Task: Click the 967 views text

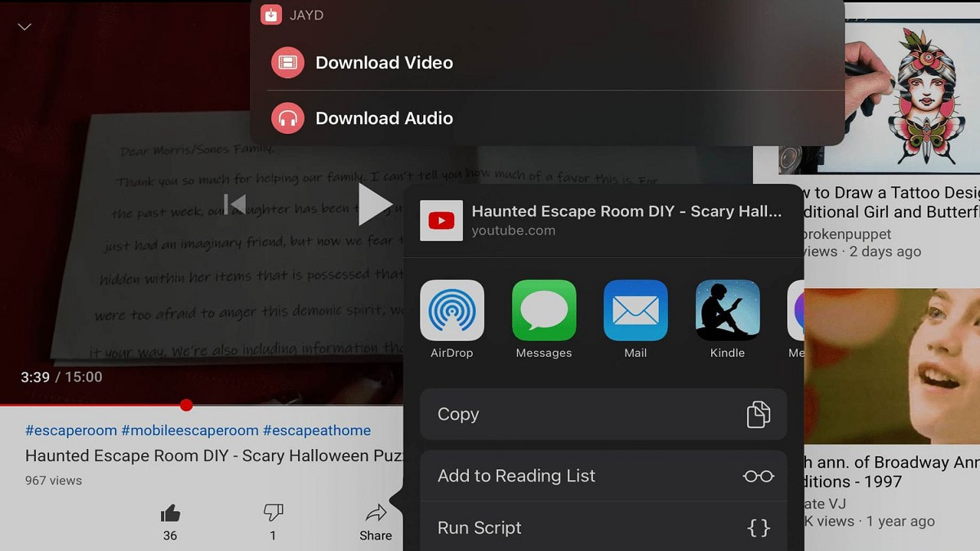Action: (54, 481)
